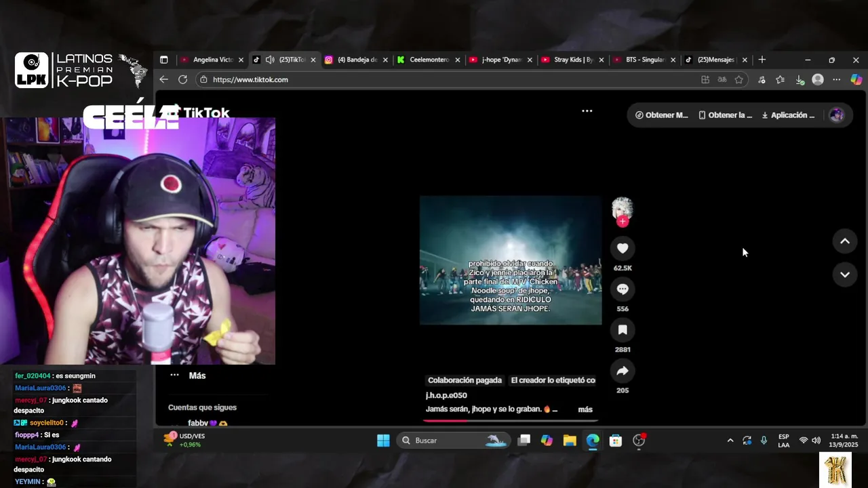Launch Copilot from taskbar
This screenshot has height=488, width=868.
point(547,441)
